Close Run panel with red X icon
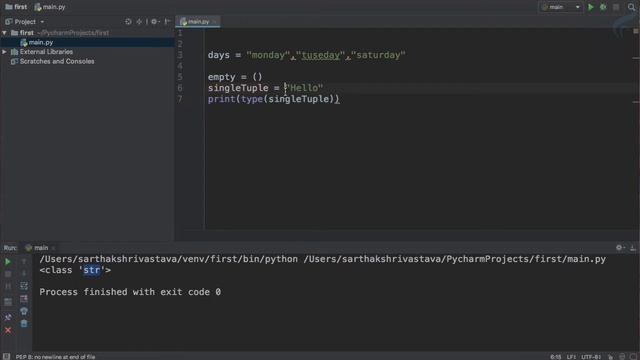Image resolution: width=640 pixels, height=360 pixels. click(x=8, y=330)
